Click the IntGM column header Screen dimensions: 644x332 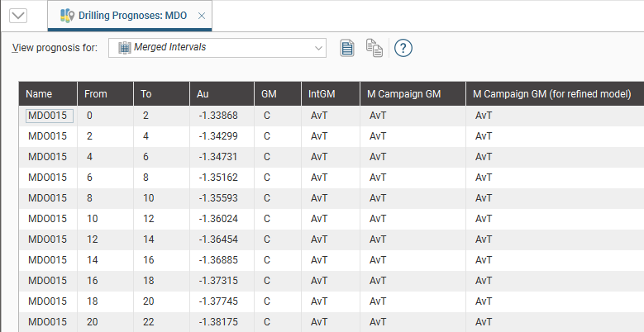pyautogui.click(x=329, y=94)
